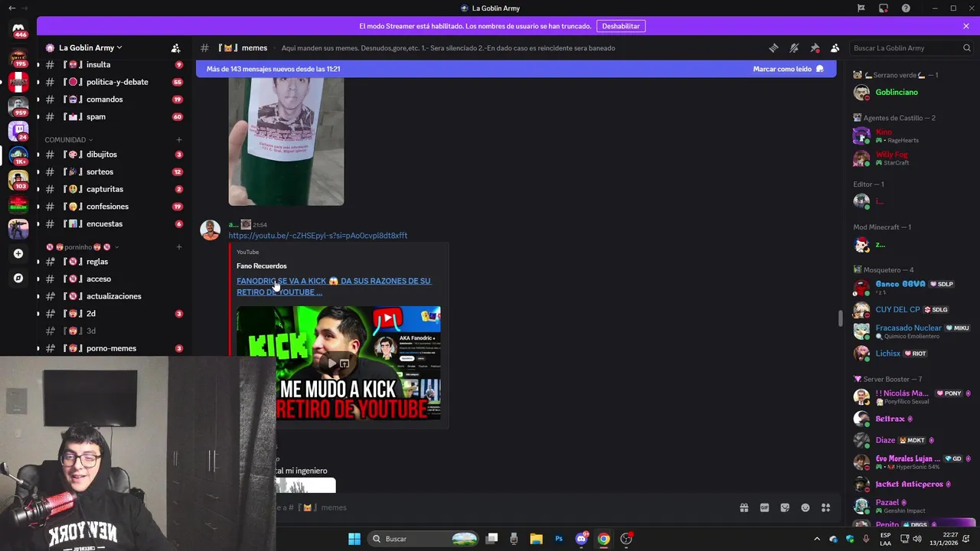
Task: Open pinned messages icon
Action: coord(815,47)
